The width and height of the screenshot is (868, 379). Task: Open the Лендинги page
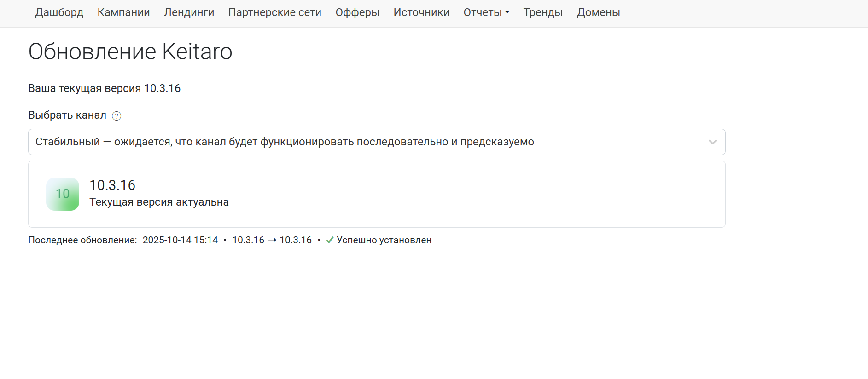pyautogui.click(x=189, y=12)
